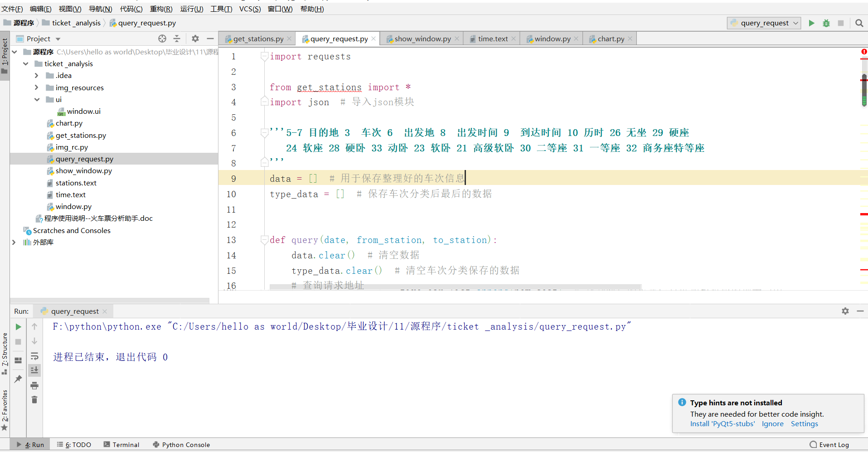Pin the Run tab
Viewport: 868px width, 452px height.
[18, 379]
